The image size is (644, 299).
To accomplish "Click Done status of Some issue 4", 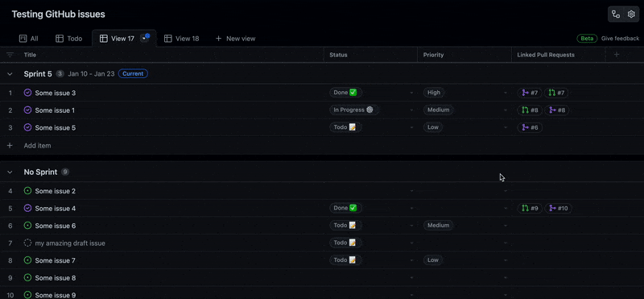I will [346, 208].
